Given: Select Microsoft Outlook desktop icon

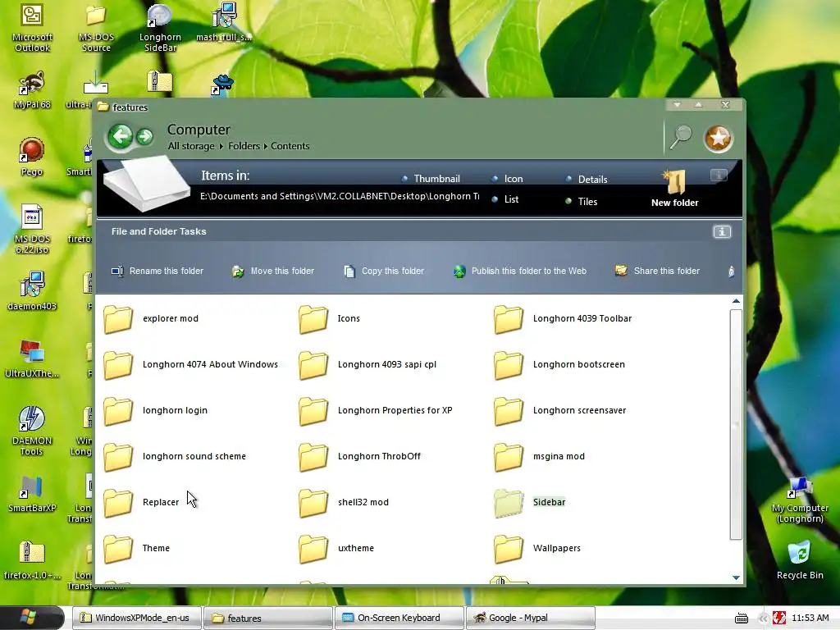Looking at the screenshot, I should click(32, 29).
